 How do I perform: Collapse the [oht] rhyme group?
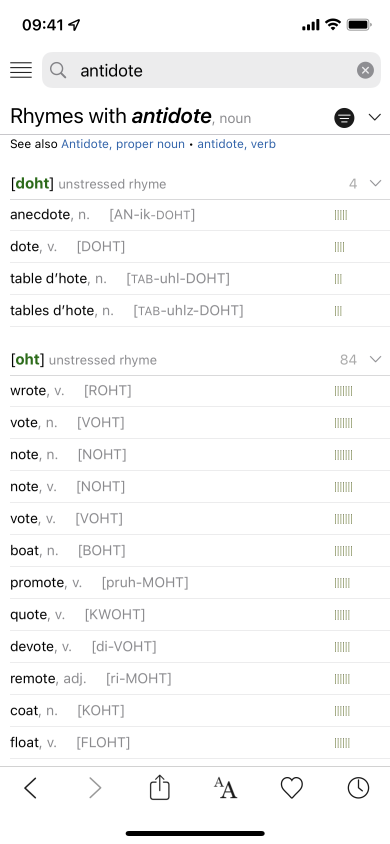pyautogui.click(x=375, y=360)
